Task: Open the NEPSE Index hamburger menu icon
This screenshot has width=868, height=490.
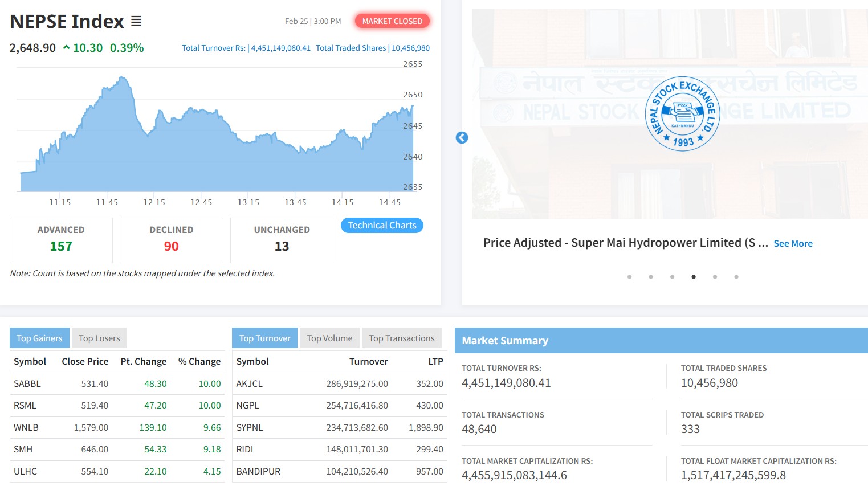Action: coord(136,21)
